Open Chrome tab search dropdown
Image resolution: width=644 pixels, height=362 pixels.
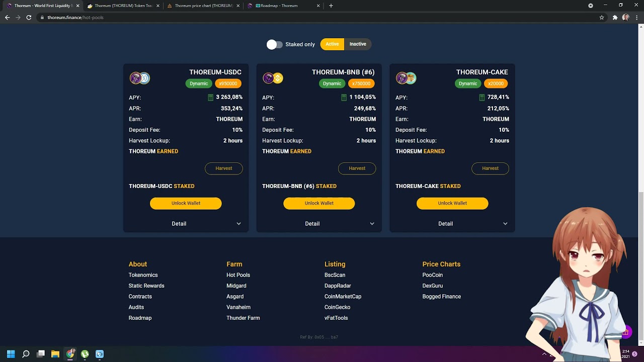coord(591,6)
